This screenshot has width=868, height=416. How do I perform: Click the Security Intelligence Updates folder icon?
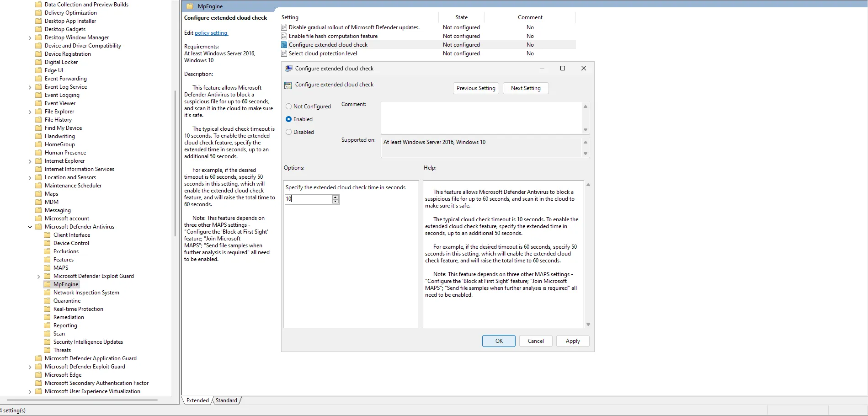pos(47,342)
